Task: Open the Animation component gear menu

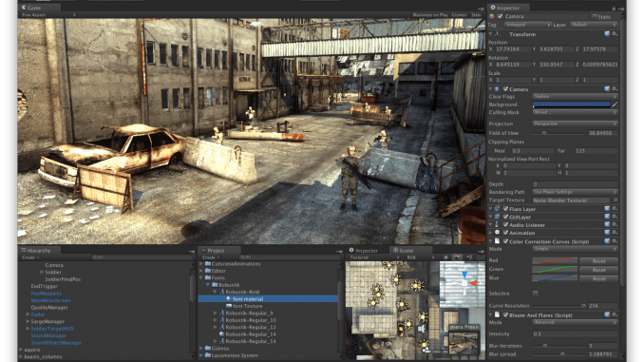Action: click(x=615, y=233)
